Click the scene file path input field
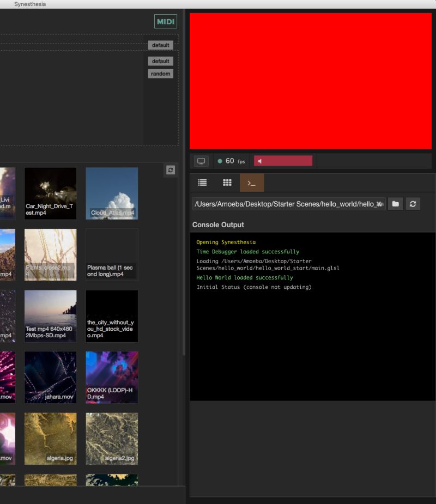The image size is (436, 504). tap(289, 204)
